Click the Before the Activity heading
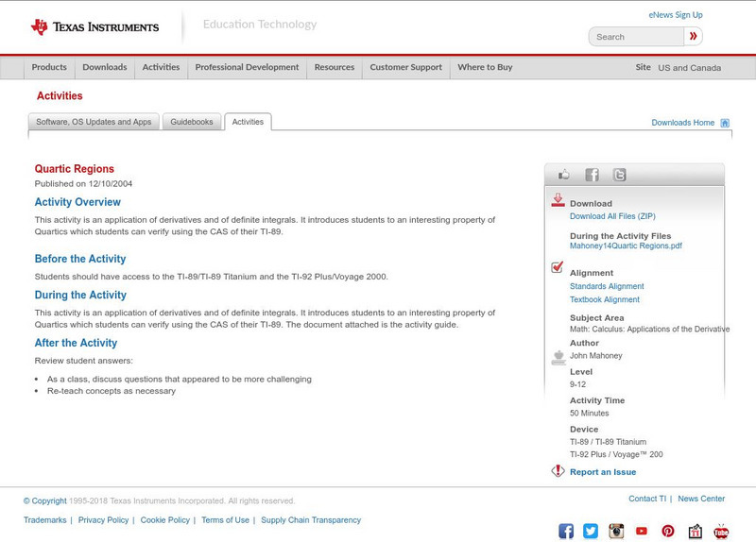Viewport: 756px width, 542px height. tap(80, 259)
